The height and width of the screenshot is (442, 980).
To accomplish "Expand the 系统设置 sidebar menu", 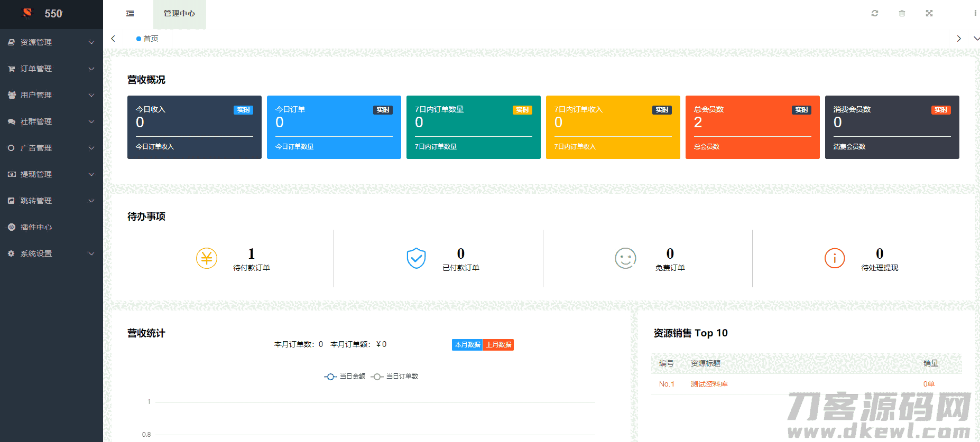I will point(51,253).
